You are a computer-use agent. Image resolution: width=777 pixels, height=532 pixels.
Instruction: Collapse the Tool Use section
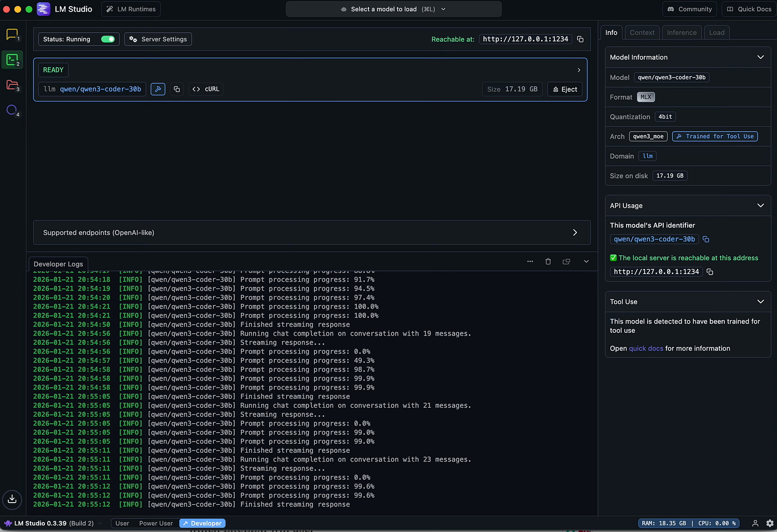760,302
